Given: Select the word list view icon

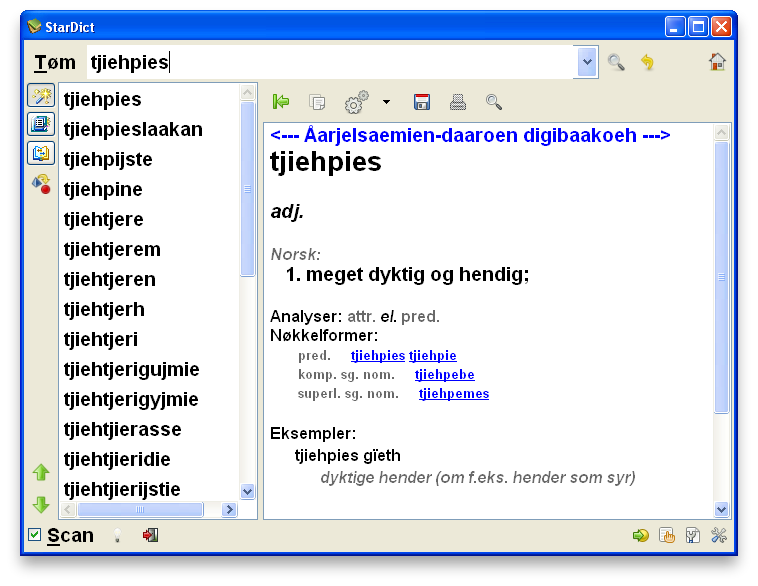Looking at the screenshot, I should point(41,124).
